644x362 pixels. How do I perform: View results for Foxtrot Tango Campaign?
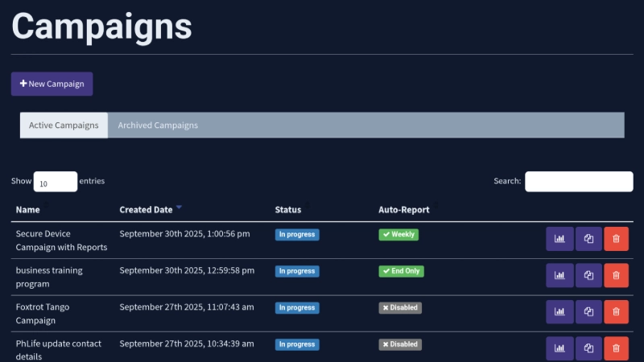559,311
